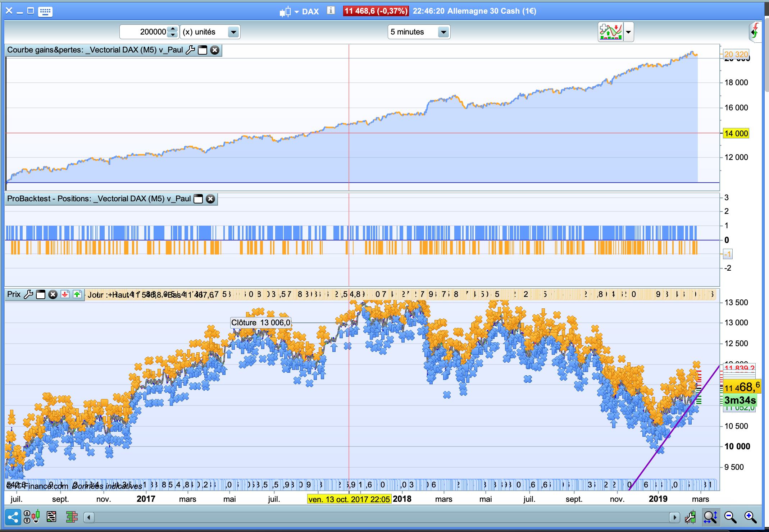Click the zoom in magnifier icon

(x=750, y=517)
